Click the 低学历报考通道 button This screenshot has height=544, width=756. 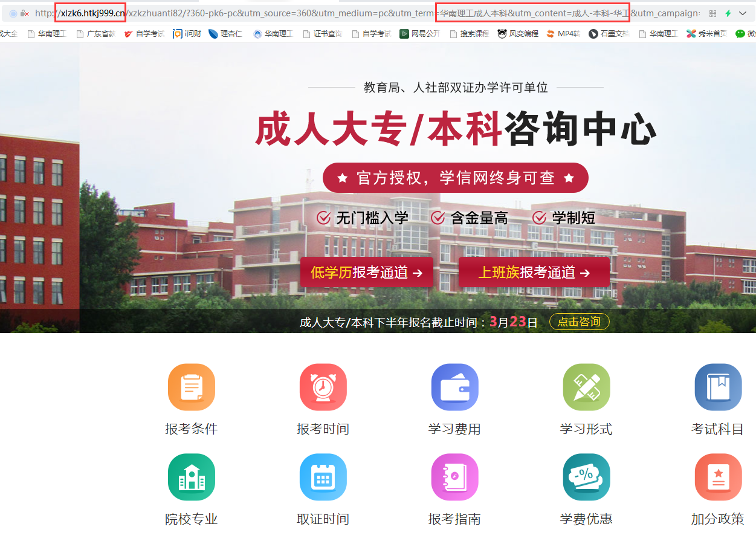366,273
